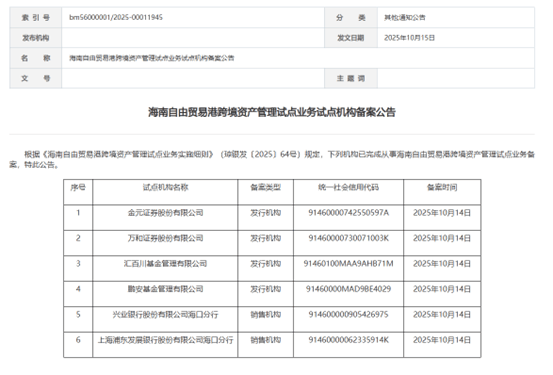This screenshot has width=553, height=375.
Task: Click the 备案时间 date in the 鹏安基金 row
Action: [442, 289]
